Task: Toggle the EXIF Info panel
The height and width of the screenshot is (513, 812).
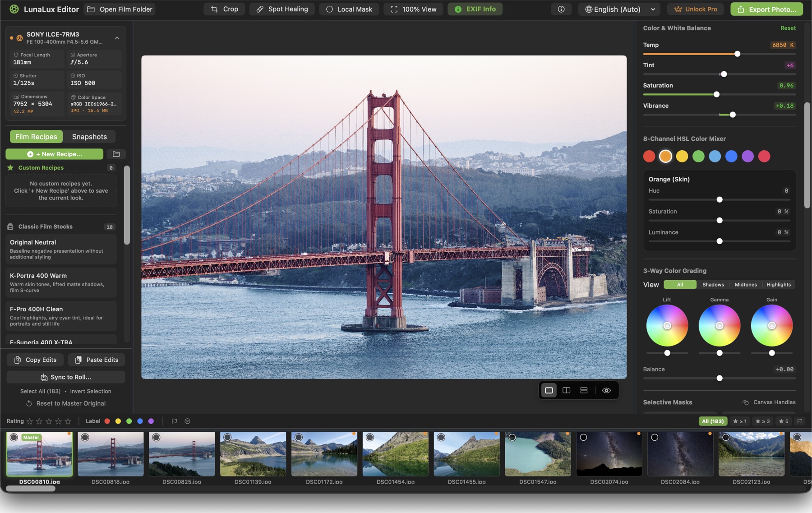Action: coord(475,9)
